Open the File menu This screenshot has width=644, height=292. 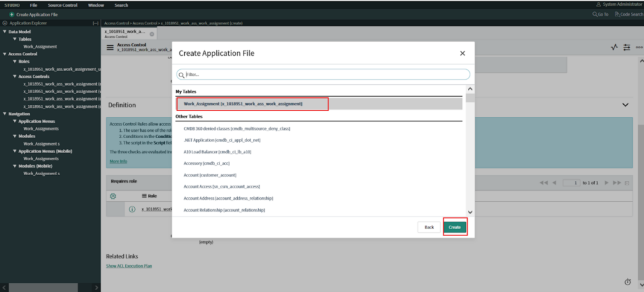tap(33, 4)
